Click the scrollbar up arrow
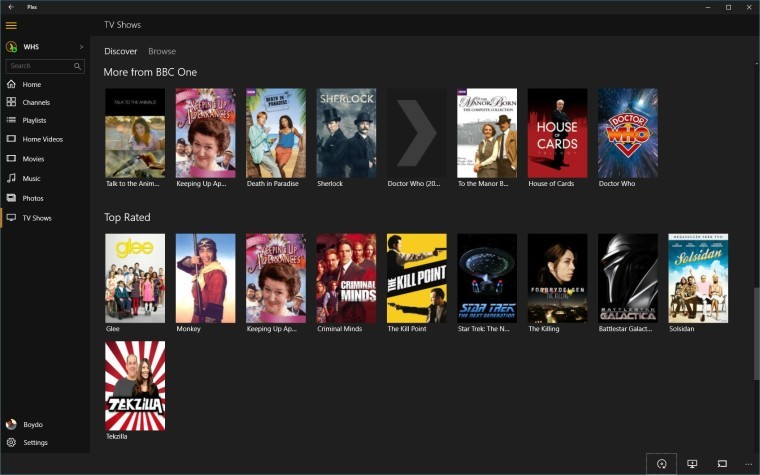The width and height of the screenshot is (760, 475). (756, 63)
